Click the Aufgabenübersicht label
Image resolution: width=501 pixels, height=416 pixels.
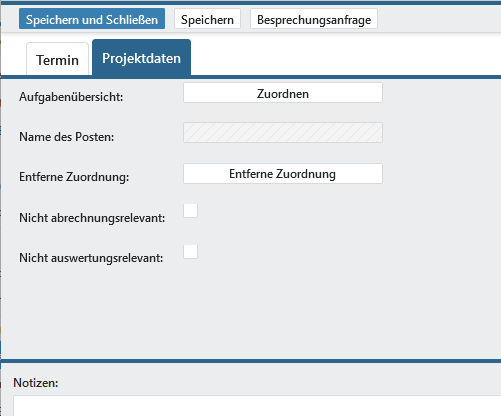pyautogui.click(x=71, y=97)
